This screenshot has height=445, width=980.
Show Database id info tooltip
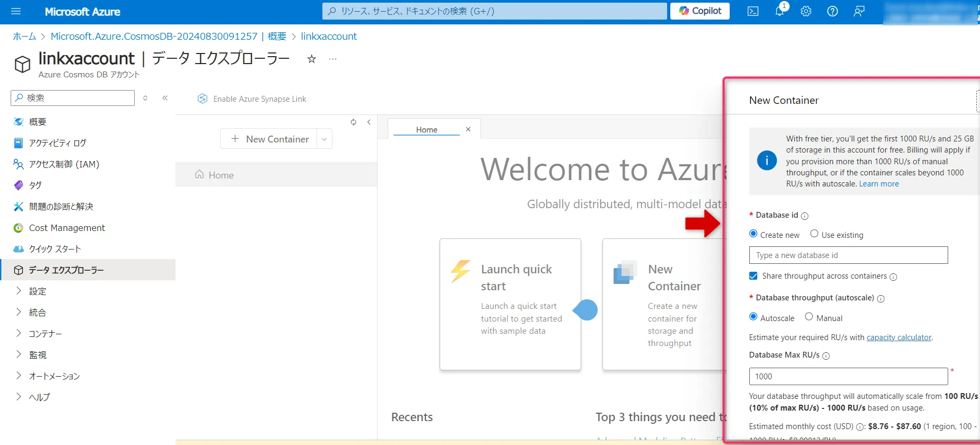tap(804, 216)
